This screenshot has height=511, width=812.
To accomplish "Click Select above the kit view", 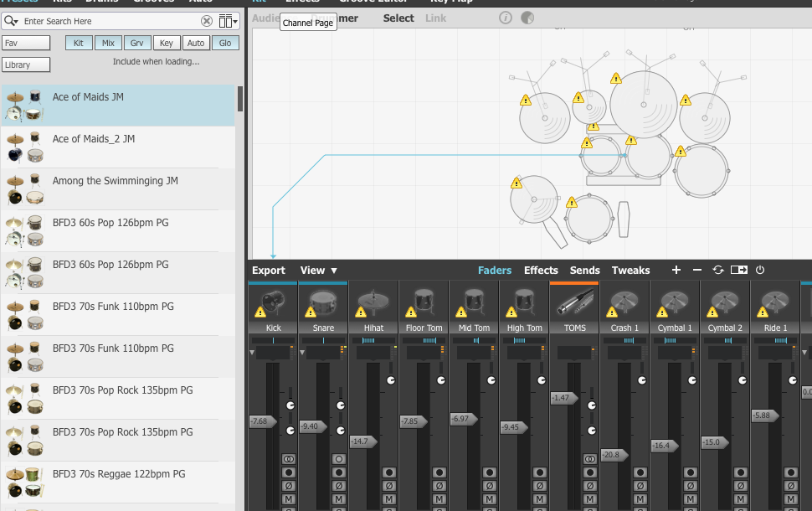I will coord(398,18).
